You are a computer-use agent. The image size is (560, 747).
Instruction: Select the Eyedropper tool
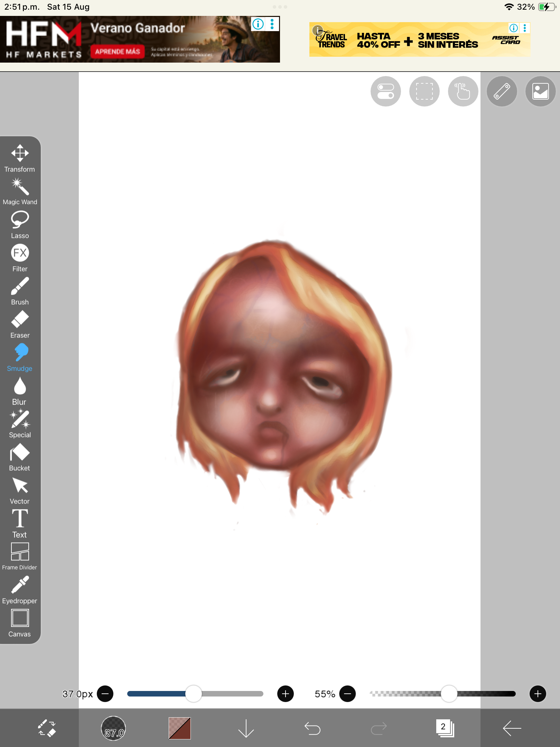[x=20, y=590]
